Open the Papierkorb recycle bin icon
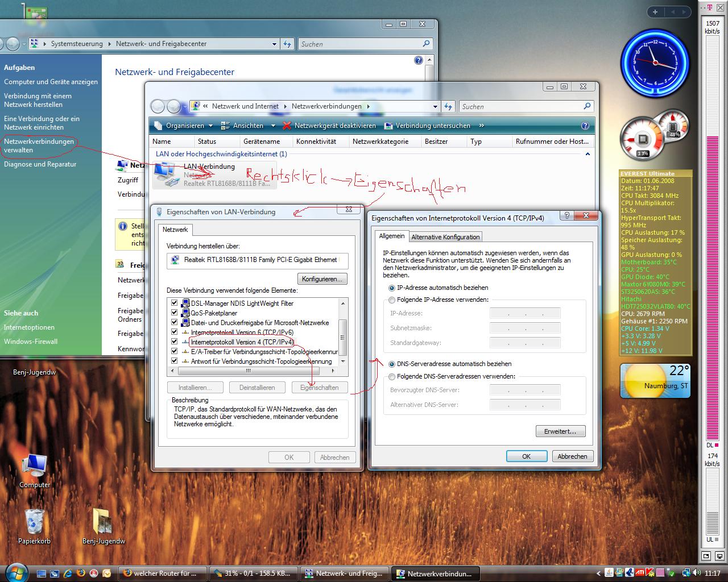The image size is (728, 582). (x=35, y=526)
